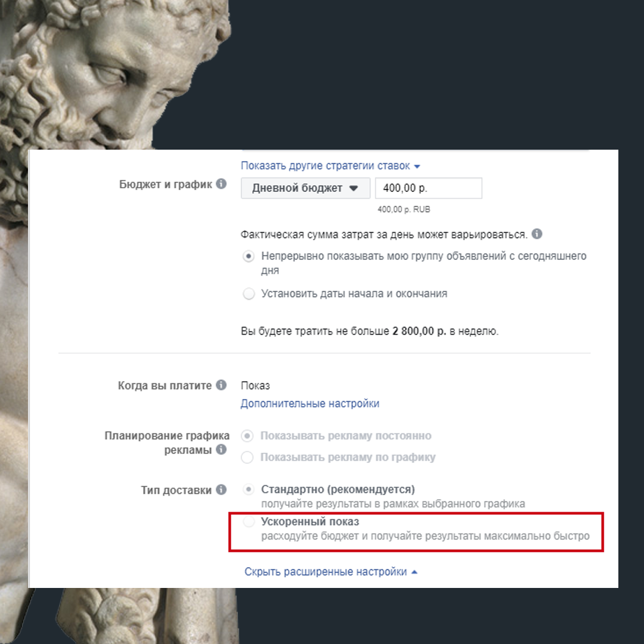The image size is (644, 644).
Task: Click the Ускоренный показ label text
Action: click(x=310, y=522)
